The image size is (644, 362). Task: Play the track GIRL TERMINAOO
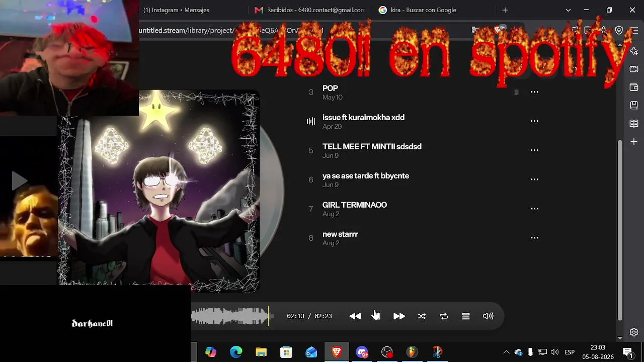(x=355, y=205)
